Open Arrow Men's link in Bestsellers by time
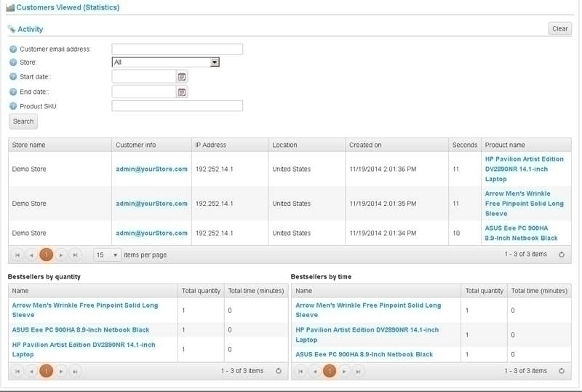This screenshot has height=392, width=582. coord(368,310)
